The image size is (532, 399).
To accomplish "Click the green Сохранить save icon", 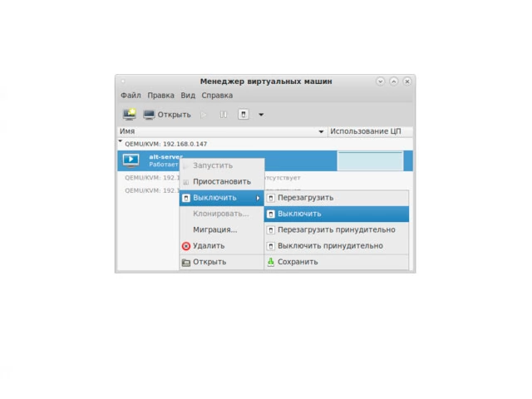I will (x=270, y=262).
